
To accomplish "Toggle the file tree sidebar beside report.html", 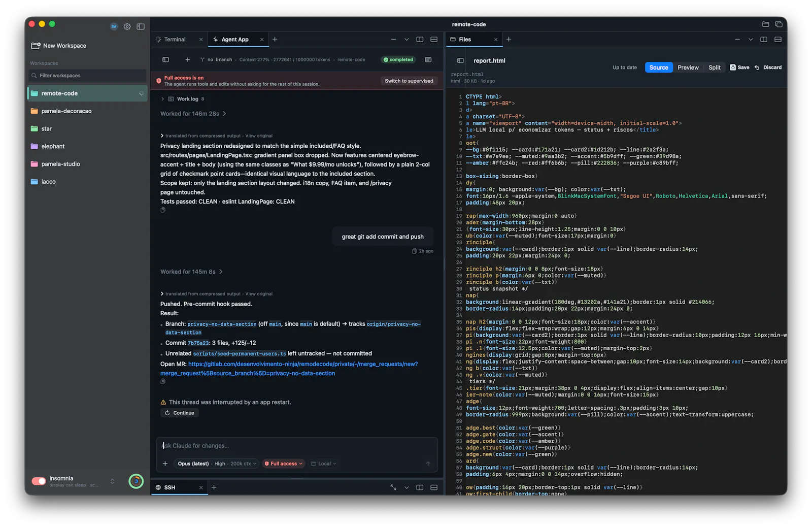I will tap(460, 61).
